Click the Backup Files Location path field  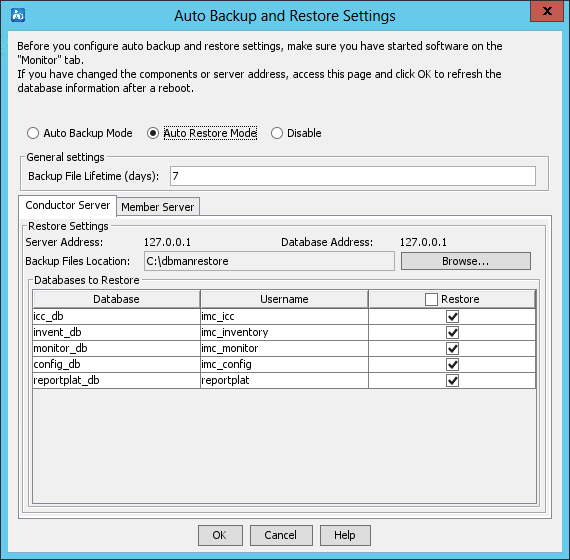(x=269, y=261)
